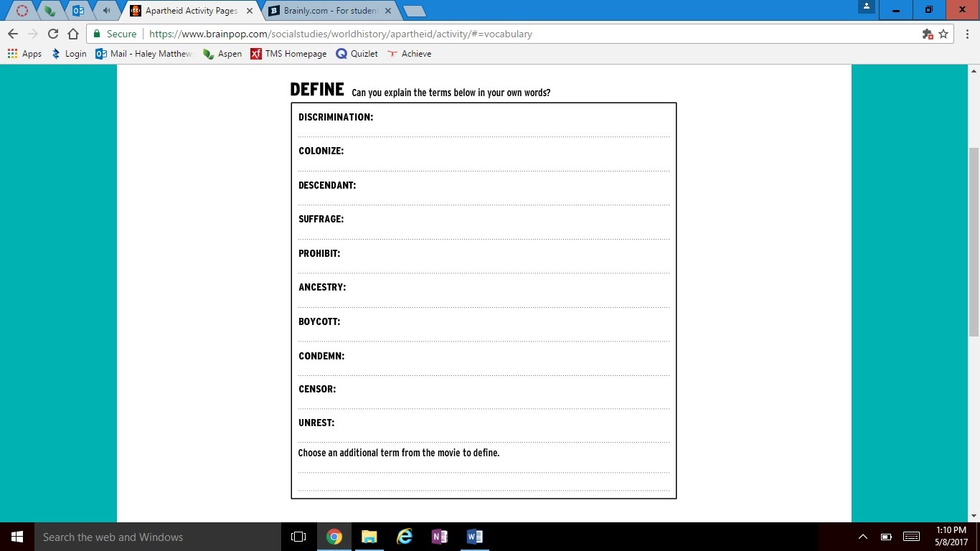Open Microsoft Word from the taskbar
Image resolution: width=980 pixels, height=551 pixels.
475,537
